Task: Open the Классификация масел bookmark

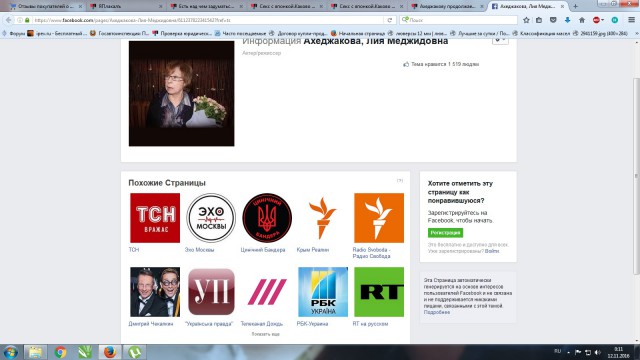Action: coord(541,33)
